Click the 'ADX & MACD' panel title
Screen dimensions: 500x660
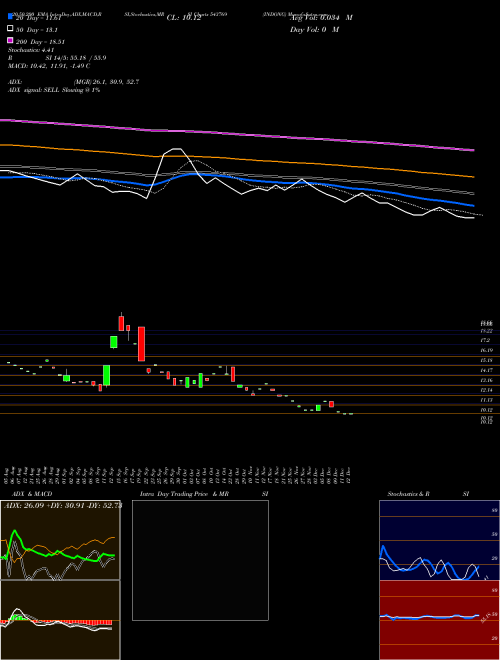32,494
